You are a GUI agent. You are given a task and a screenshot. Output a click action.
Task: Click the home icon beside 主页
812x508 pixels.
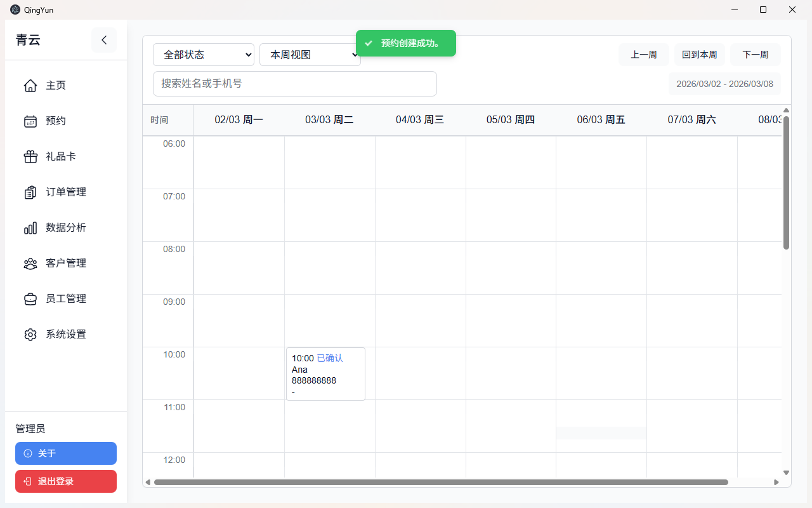click(30, 86)
